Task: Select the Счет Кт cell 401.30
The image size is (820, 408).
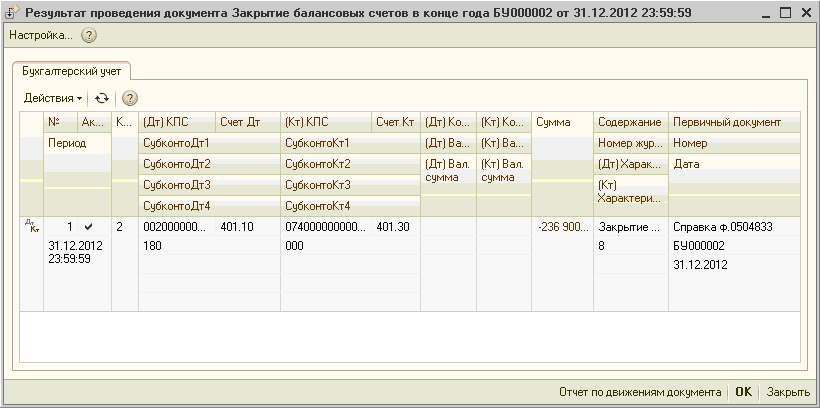Action: (395, 227)
